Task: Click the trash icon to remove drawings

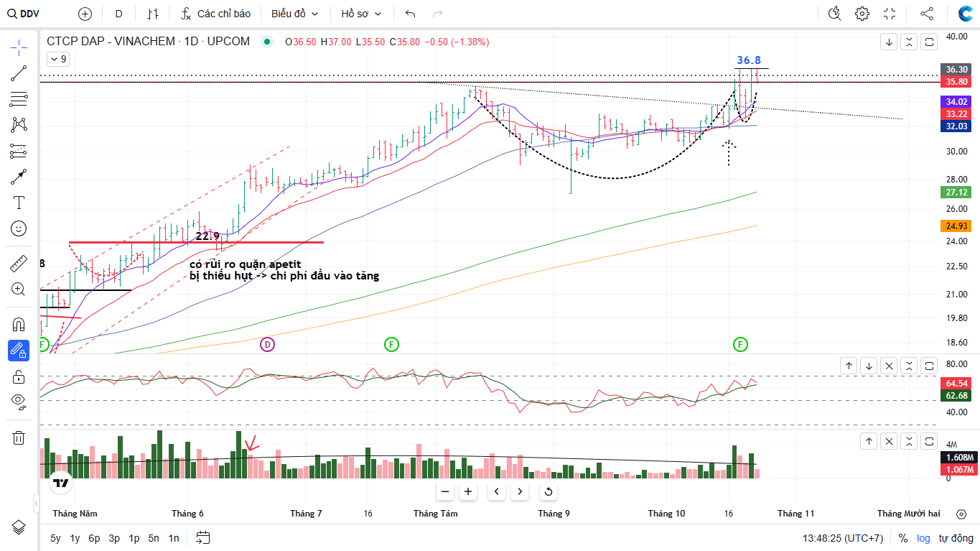Action: pos(19,437)
